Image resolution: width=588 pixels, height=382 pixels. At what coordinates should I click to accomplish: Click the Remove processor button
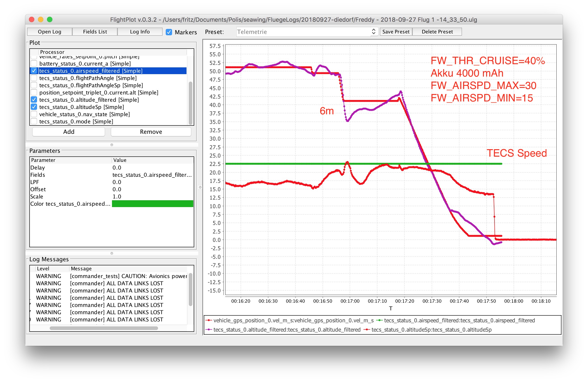coord(151,132)
